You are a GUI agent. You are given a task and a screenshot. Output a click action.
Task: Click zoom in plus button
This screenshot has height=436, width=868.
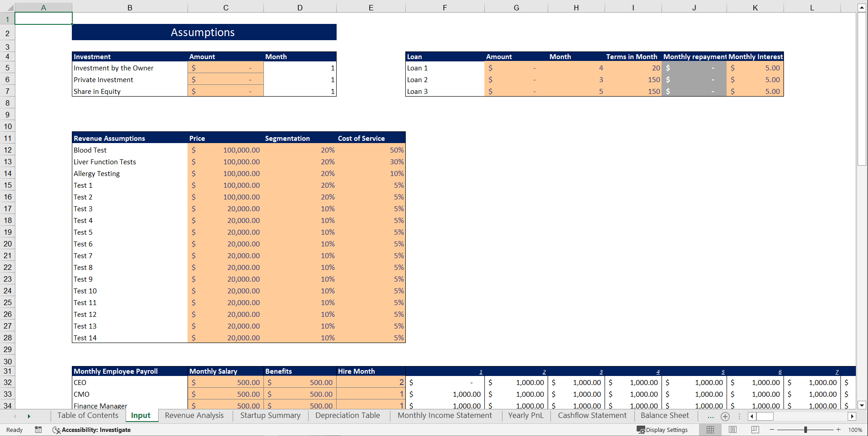pos(839,430)
